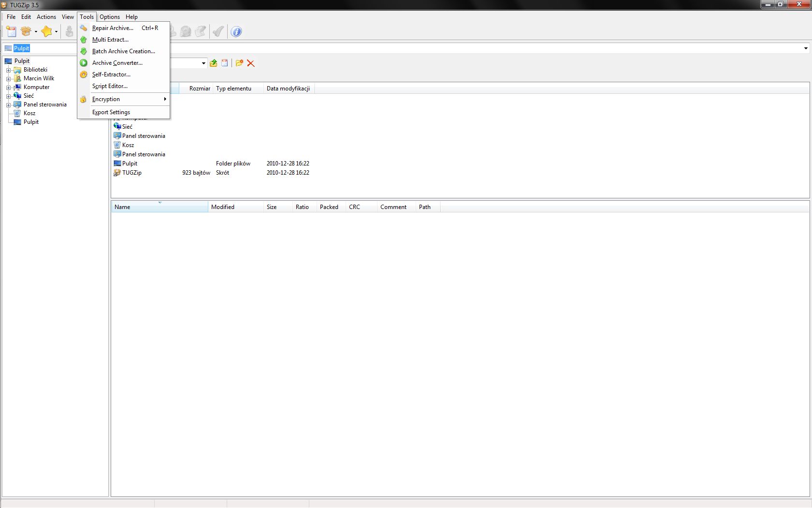Close the open Tools menu via its title
812x508 pixels.
[87, 16]
